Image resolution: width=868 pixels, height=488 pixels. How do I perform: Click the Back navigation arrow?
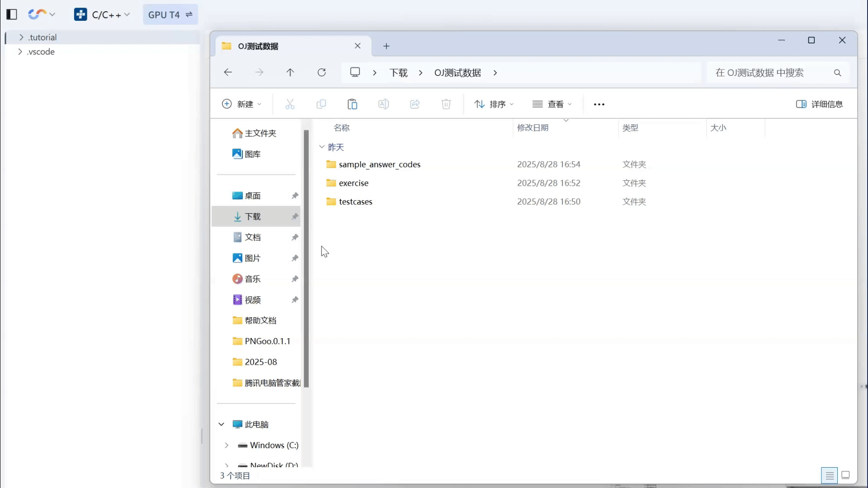pos(228,72)
